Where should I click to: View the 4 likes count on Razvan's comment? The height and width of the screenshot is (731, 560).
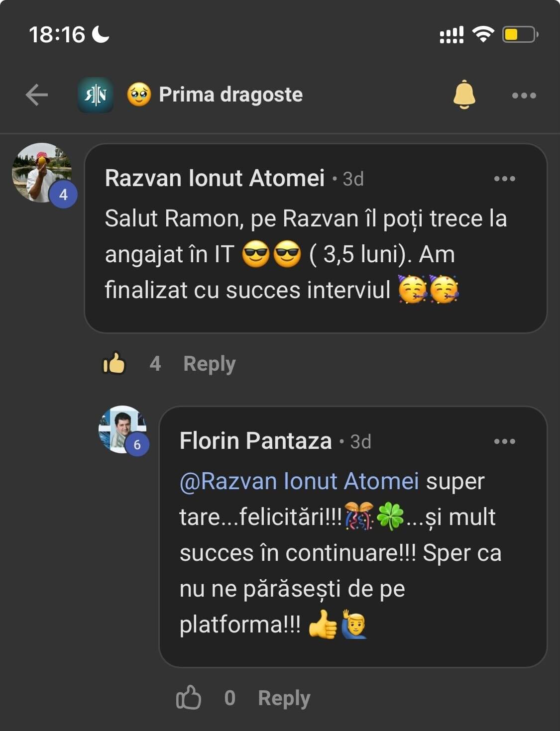point(155,364)
